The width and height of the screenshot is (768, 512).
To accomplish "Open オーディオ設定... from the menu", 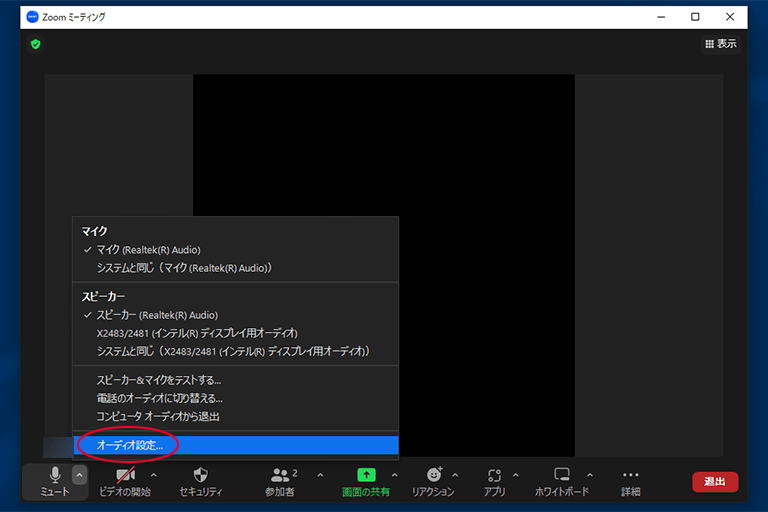I will click(x=129, y=445).
